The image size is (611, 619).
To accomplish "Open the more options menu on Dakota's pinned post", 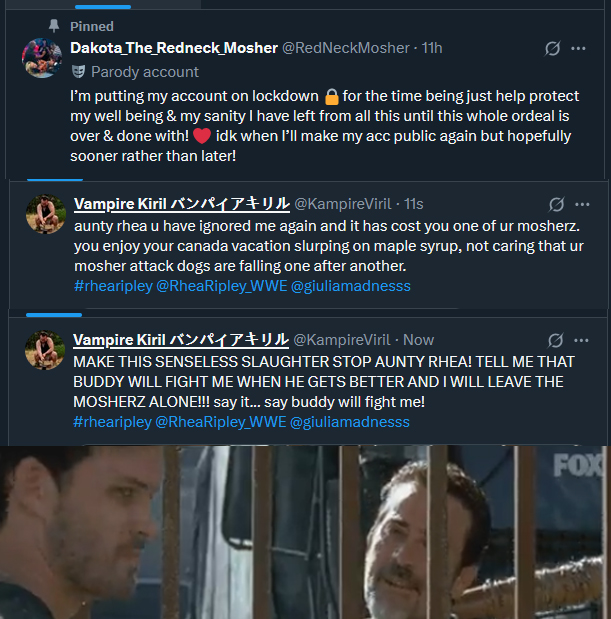I will point(578,49).
